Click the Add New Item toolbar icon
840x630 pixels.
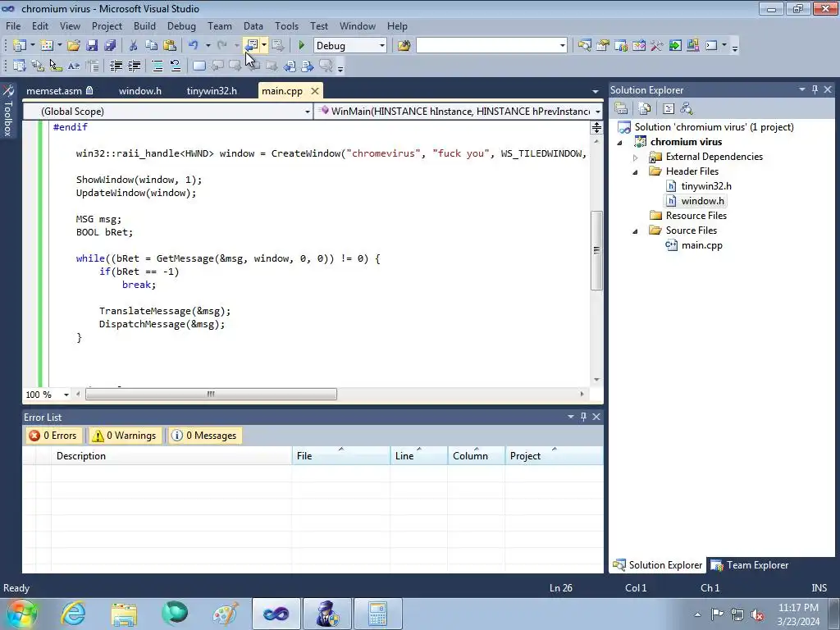tap(47, 46)
